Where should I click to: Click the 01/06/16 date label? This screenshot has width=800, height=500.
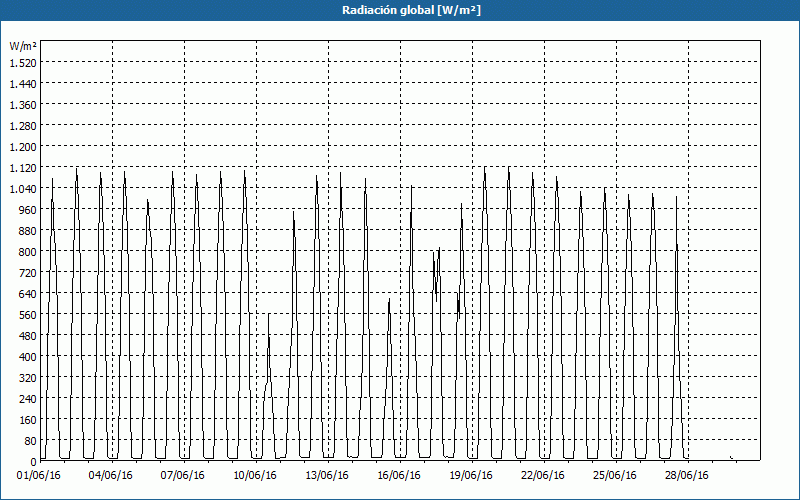pos(39,475)
